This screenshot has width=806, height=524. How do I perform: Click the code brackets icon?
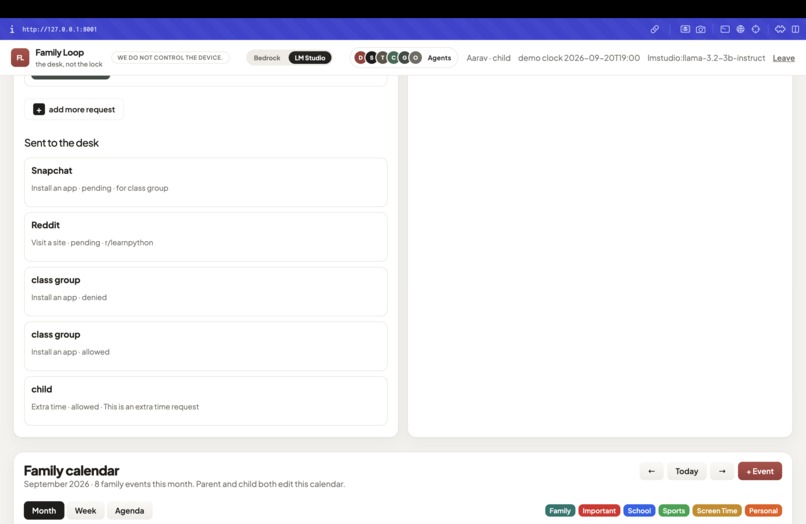tap(780, 29)
